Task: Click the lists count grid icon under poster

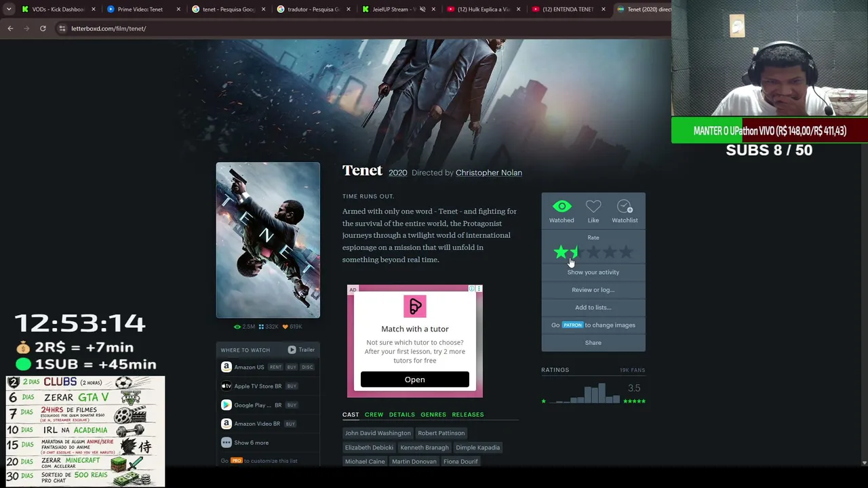Action: click(261, 327)
